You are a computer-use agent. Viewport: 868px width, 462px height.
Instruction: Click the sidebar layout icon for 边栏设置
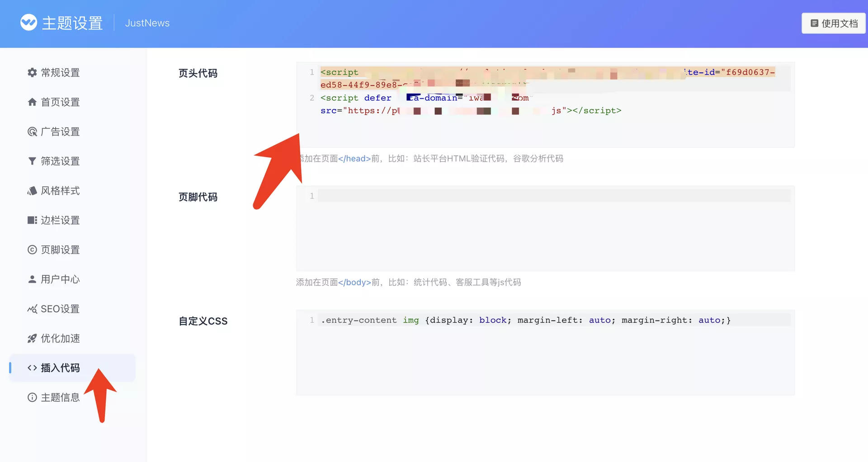32,220
